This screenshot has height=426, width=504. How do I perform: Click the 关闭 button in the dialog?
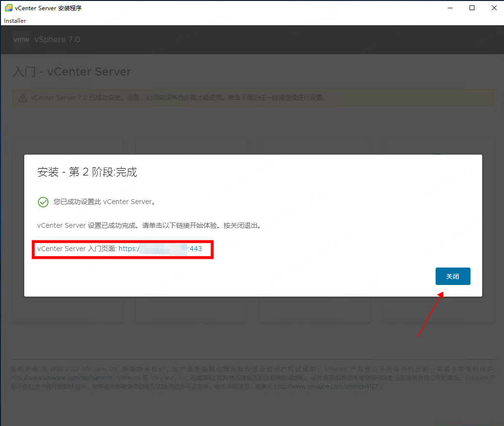[453, 276]
